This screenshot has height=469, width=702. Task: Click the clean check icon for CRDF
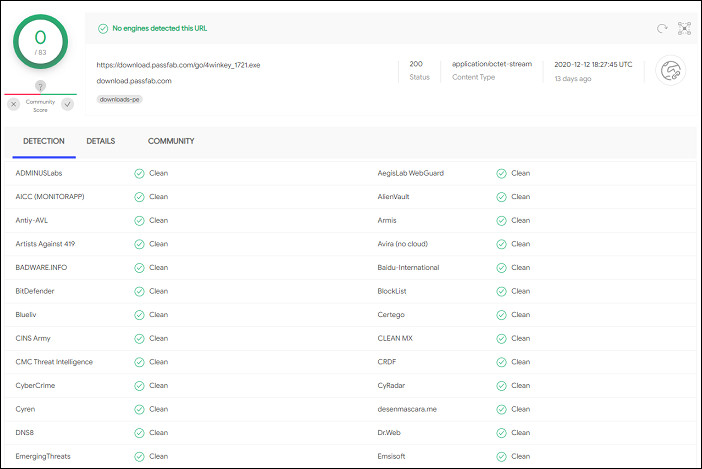(501, 362)
